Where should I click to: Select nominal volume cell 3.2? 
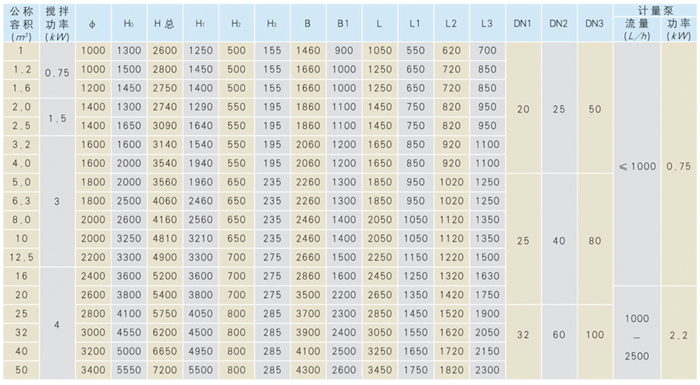(x=21, y=145)
